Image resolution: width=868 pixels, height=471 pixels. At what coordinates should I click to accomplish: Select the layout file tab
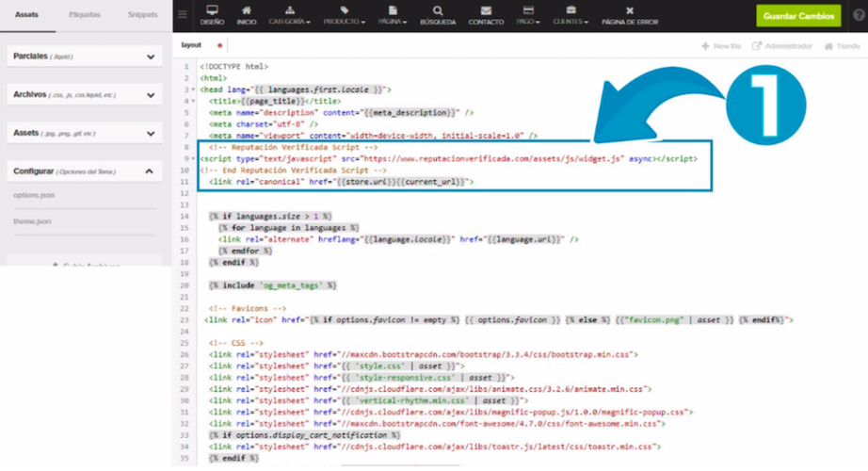191,45
